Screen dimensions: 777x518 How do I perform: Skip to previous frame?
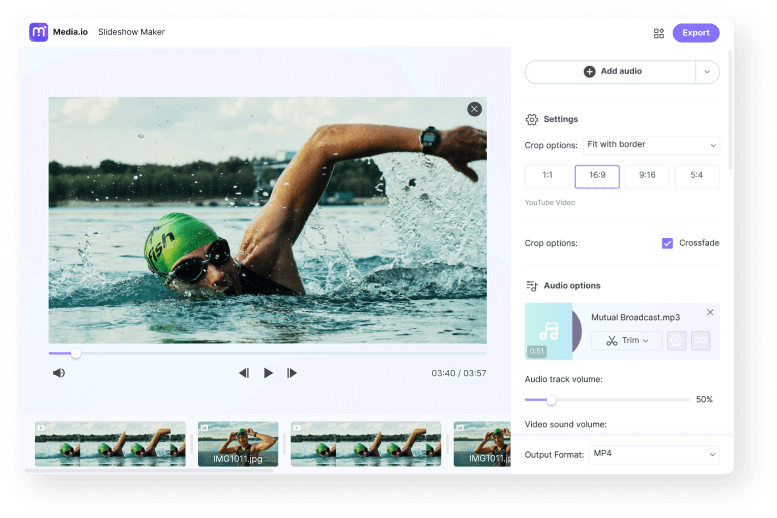tap(243, 373)
